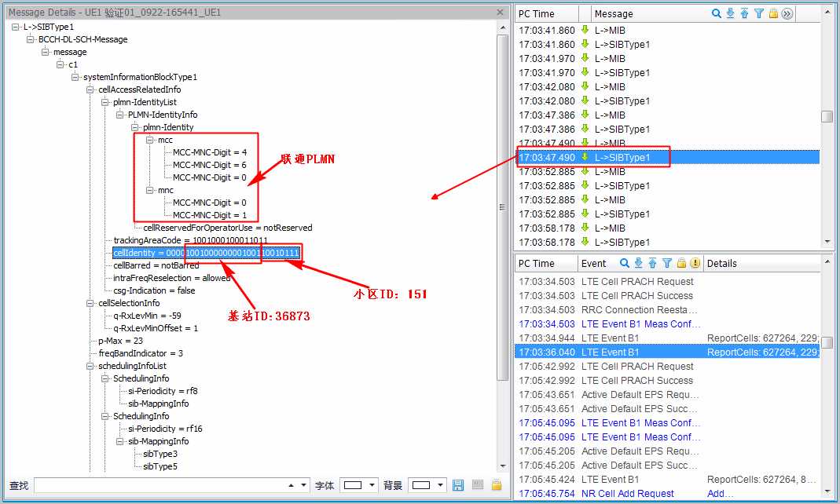
Task: Collapse the mcc node in the tree
Action: (x=149, y=140)
